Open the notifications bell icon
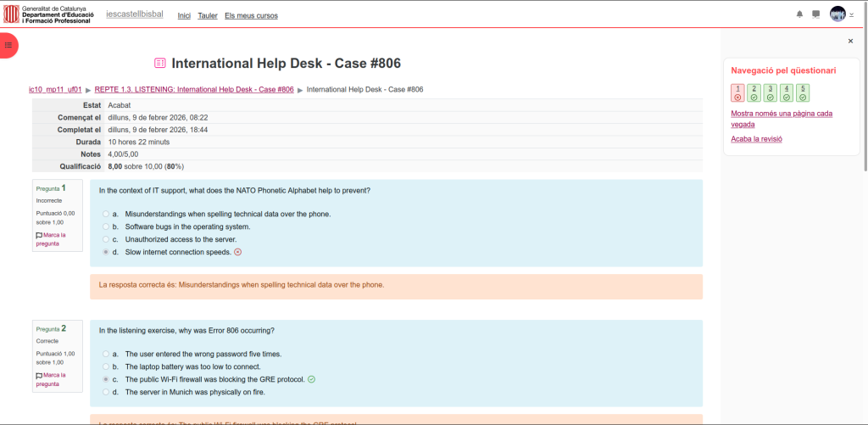 (x=799, y=14)
